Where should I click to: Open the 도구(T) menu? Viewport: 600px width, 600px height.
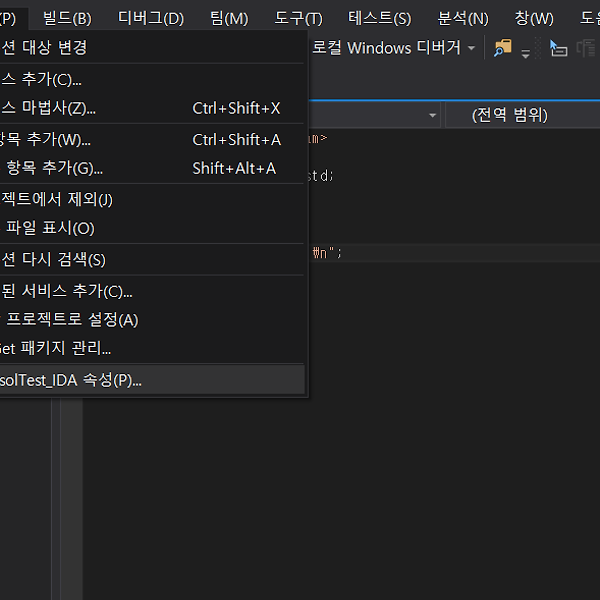(299, 18)
